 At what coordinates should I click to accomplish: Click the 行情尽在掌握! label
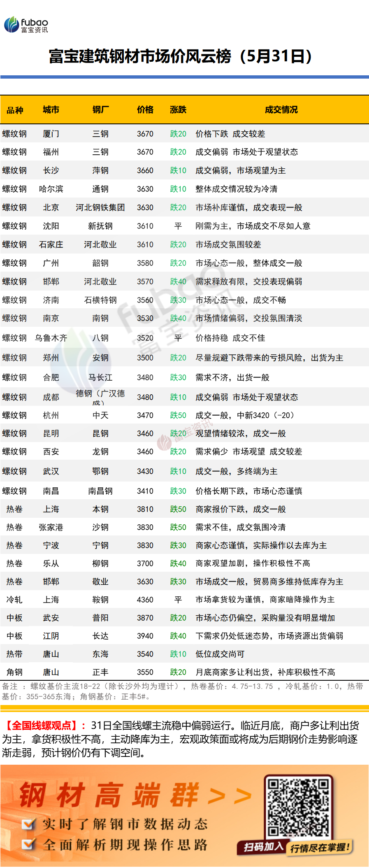pyautogui.click(x=320, y=847)
